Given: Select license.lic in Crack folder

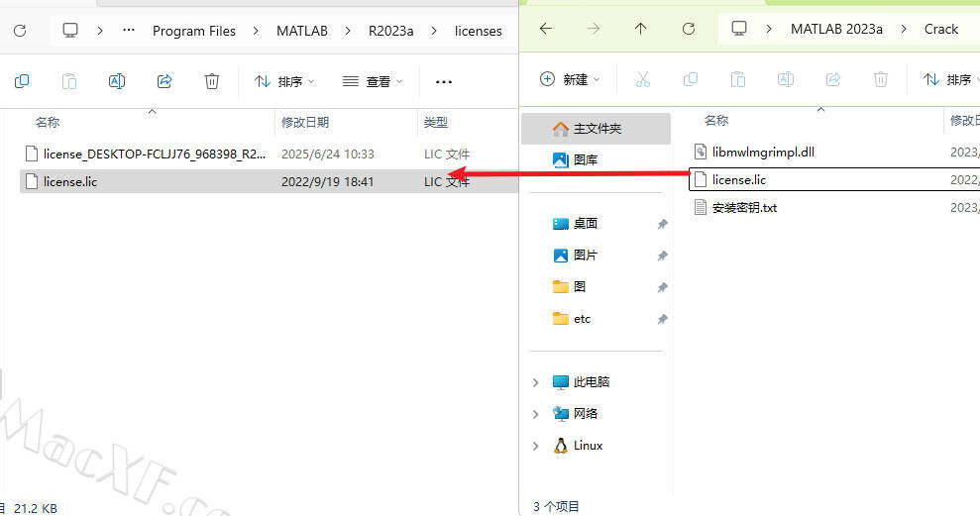Looking at the screenshot, I should coord(833,180).
